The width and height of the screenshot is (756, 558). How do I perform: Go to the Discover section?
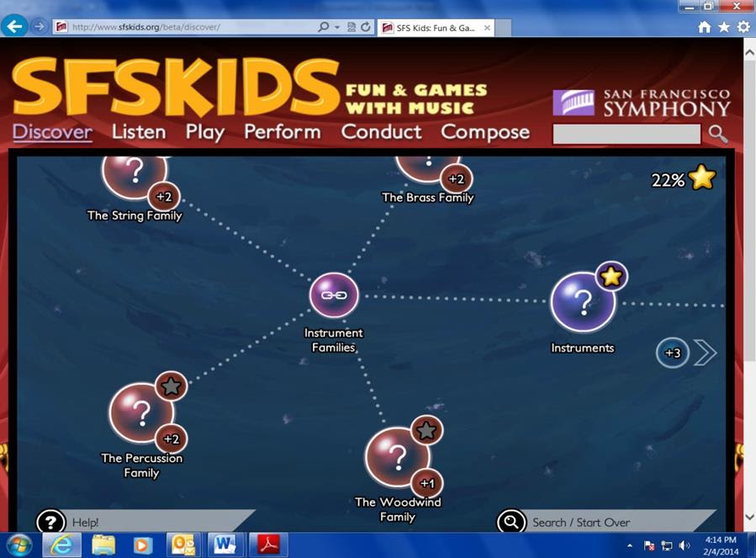point(52,132)
